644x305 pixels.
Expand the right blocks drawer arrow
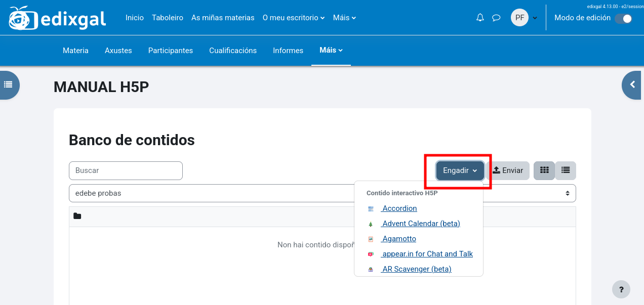point(632,85)
